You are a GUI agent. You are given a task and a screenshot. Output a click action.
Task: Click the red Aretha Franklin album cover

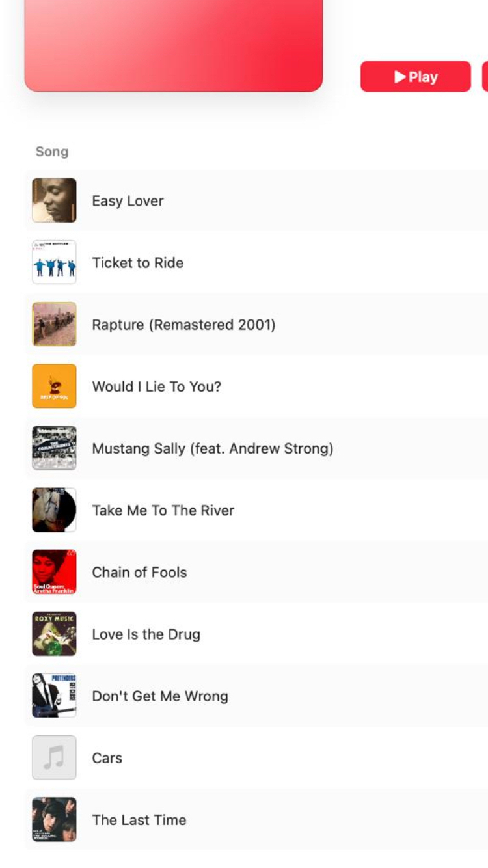(x=55, y=572)
